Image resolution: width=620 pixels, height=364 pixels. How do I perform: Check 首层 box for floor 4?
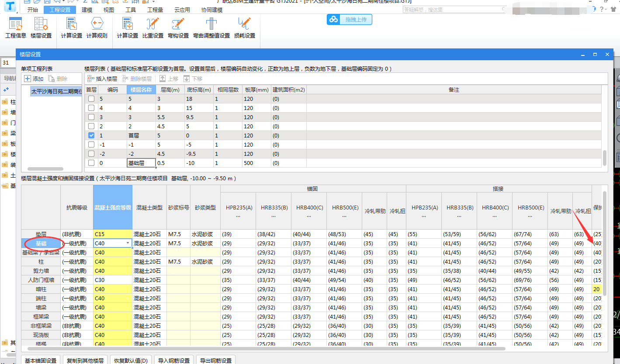(91, 108)
